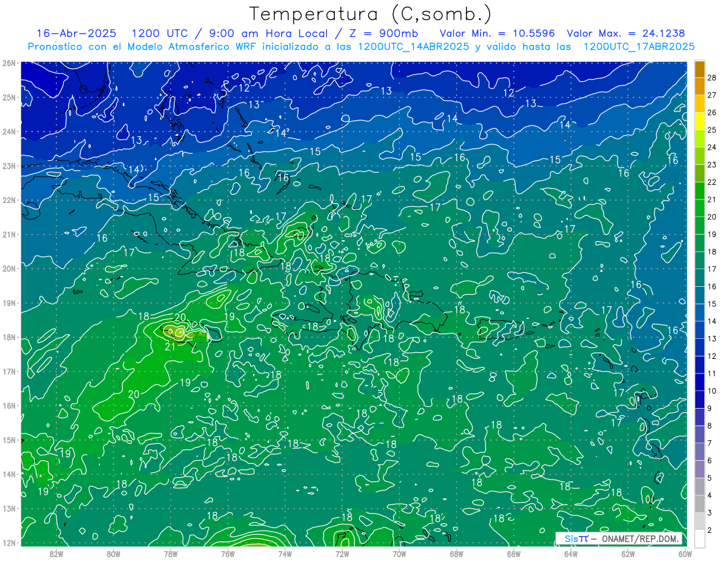Select the '1200UTC_14ABR2025' initialization time text

[x=414, y=47]
